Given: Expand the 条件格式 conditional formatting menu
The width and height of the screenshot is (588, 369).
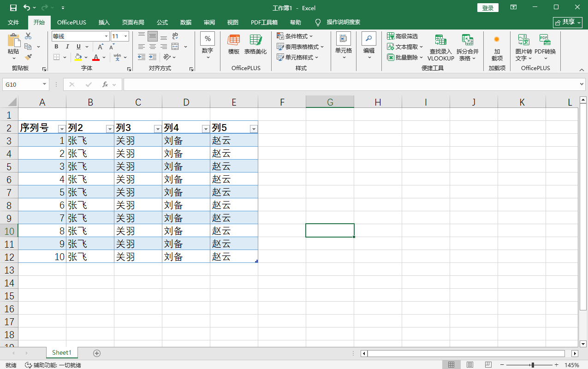Looking at the screenshot, I should [x=295, y=36].
